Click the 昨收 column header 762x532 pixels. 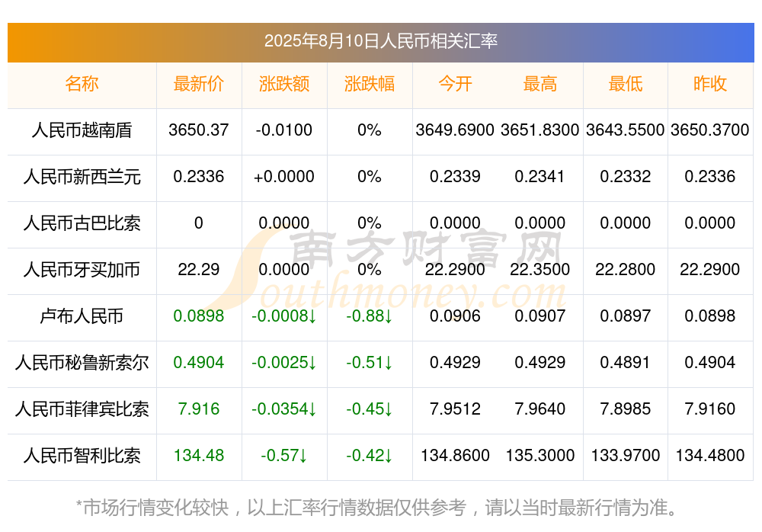coord(710,84)
